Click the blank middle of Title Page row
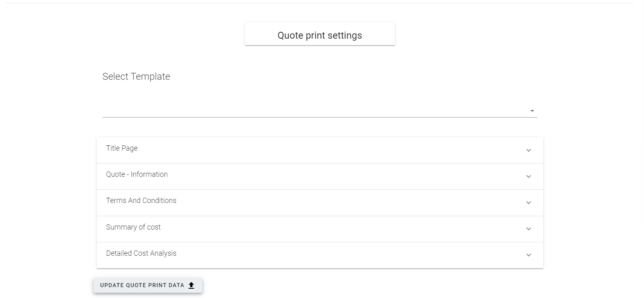The width and height of the screenshot is (644, 298). click(x=320, y=150)
